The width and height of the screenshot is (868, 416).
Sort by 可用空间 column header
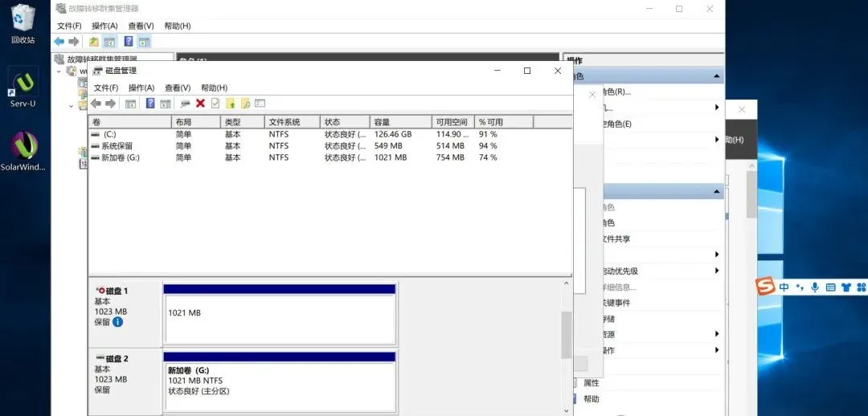click(x=452, y=122)
